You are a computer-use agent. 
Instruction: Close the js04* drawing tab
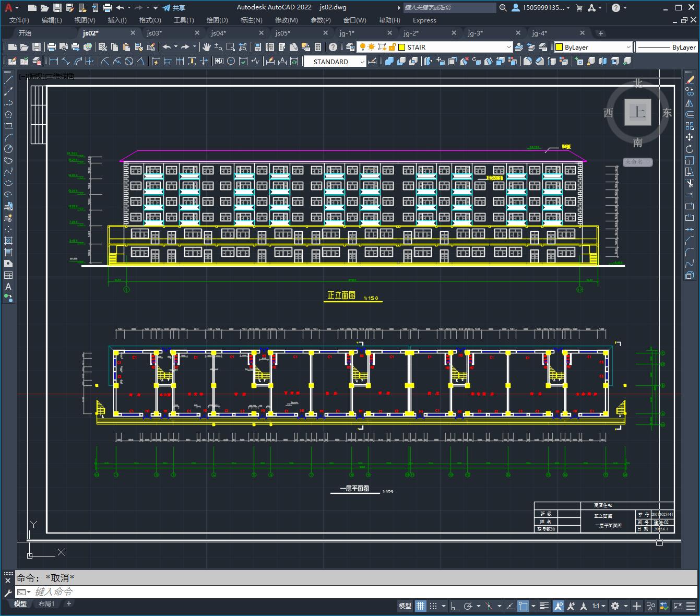pyautogui.click(x=261, y=33)
